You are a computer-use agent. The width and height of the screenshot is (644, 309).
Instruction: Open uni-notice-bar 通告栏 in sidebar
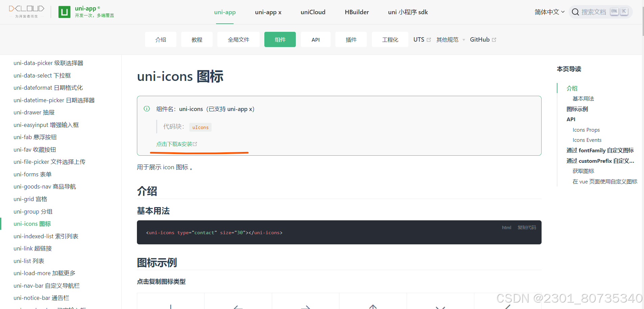(41, 298)
